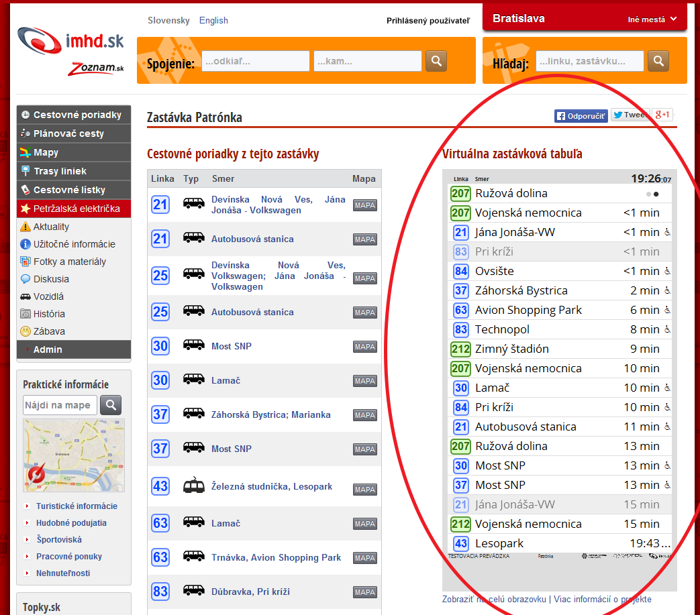Expand Turistické informácie item
700x615 pixels.
pos(77,506)
